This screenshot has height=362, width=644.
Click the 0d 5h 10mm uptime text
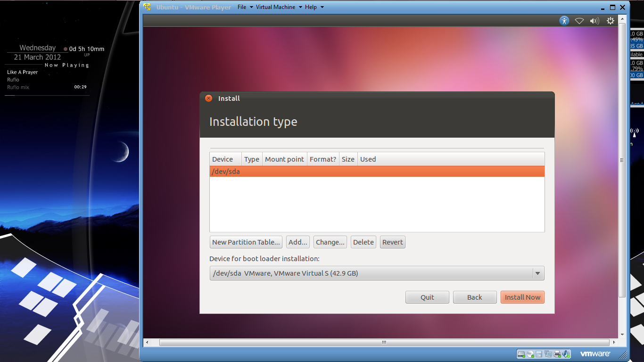87,49
